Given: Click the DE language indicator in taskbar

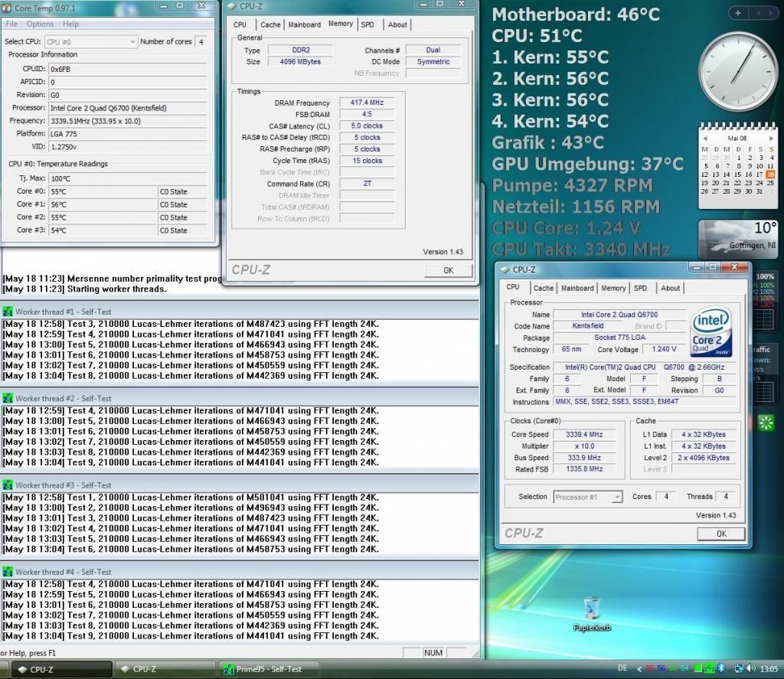Looking at the screenshot, I should pos(622,668).
